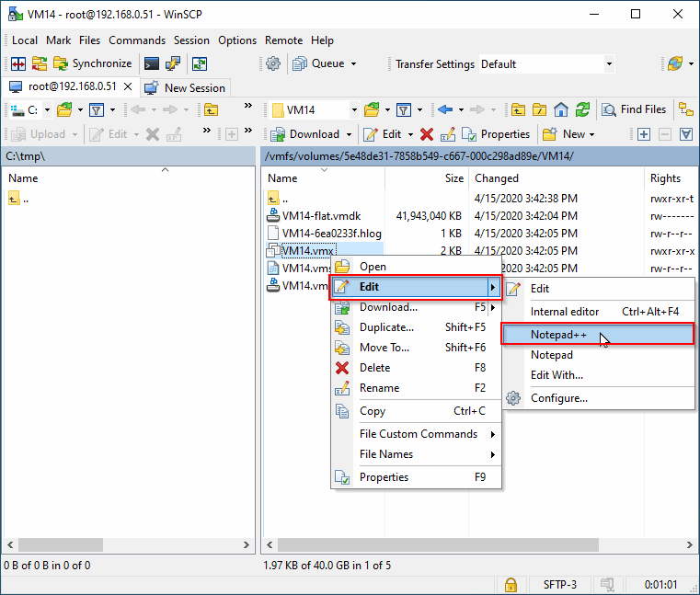Expand File Custom Commands submenu
The height and width of the screenshot is (595, 700).
click(416, 434)
